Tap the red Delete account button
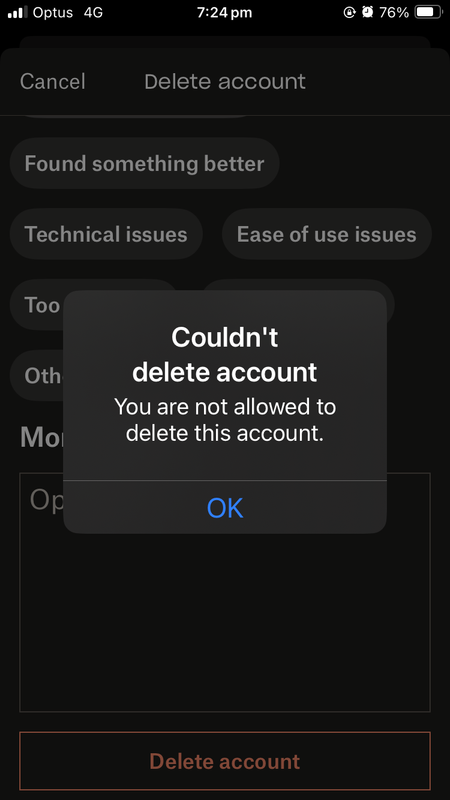This screenshot has height=800, width=450. [225, 761]
